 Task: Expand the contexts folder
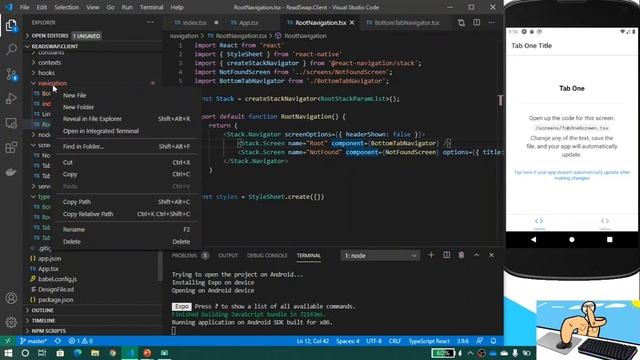pyautogui.click(x=49, y=62)
